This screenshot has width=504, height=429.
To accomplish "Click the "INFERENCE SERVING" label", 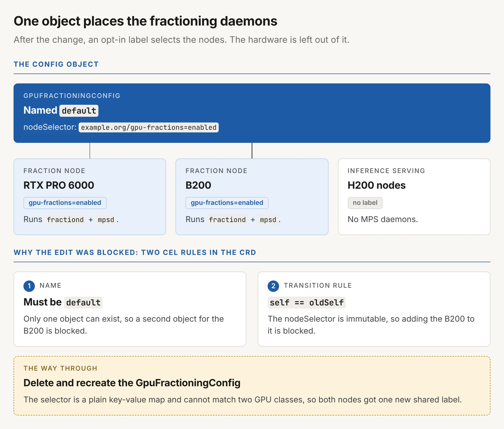I will pyautogui.click(x=386, y=171).
